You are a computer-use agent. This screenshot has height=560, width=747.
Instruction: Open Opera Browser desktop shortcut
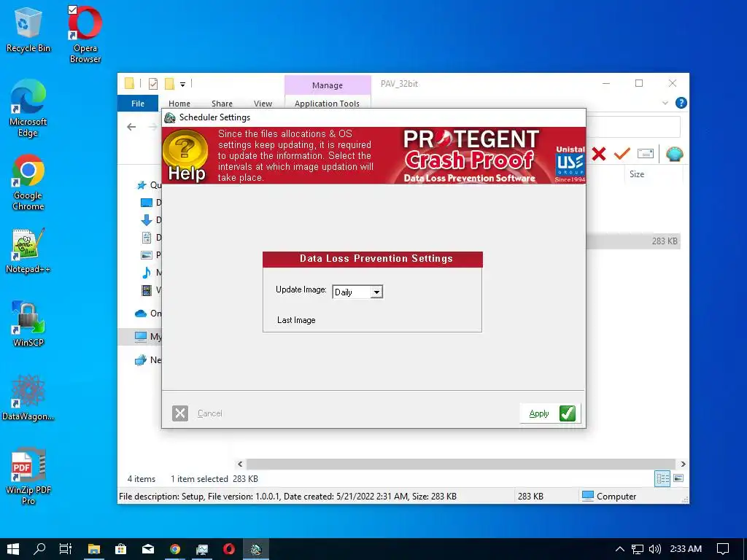click(x=85, y=34)
